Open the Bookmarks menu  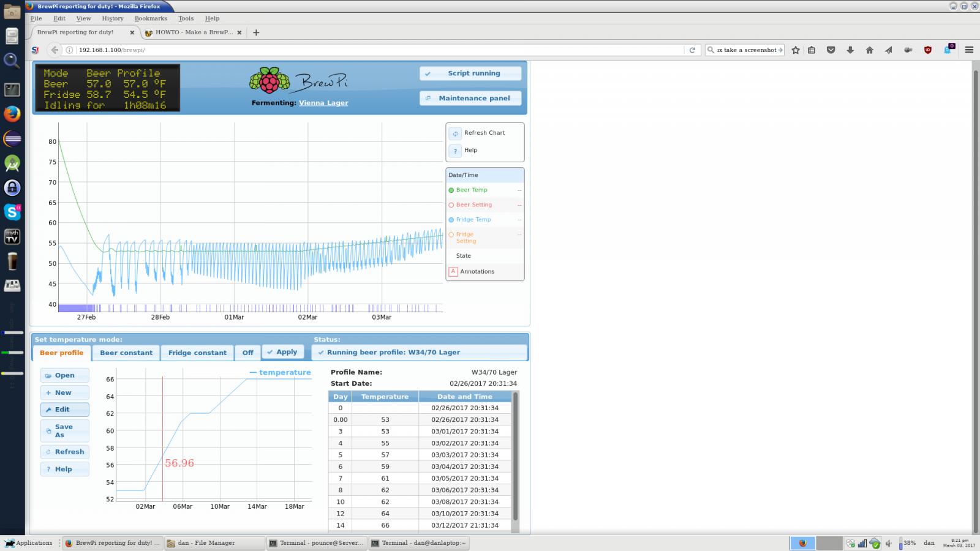tap(151, 18)
